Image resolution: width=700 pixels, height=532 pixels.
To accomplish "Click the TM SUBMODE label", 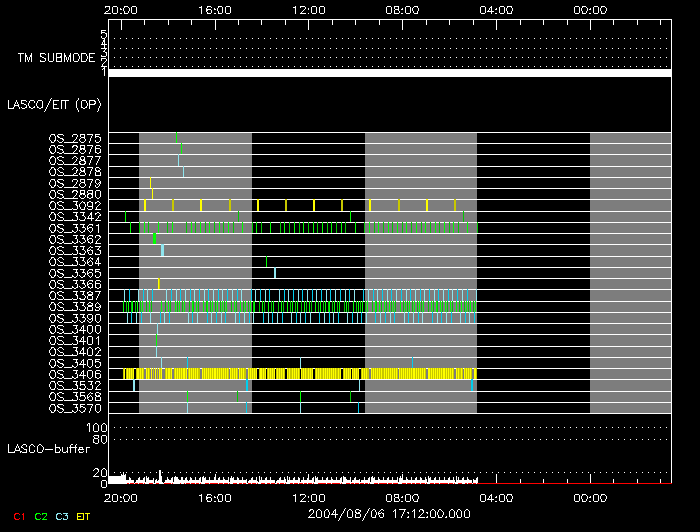I will click(x=57, y=58).
